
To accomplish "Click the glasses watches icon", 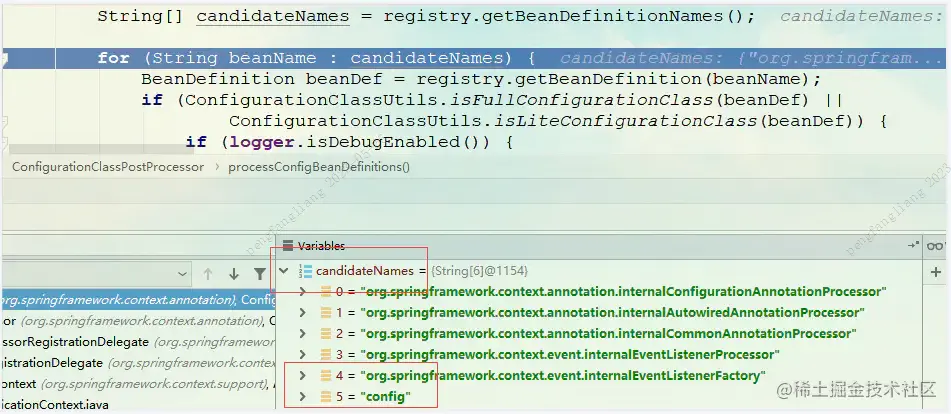I will [x=935, y=245].
